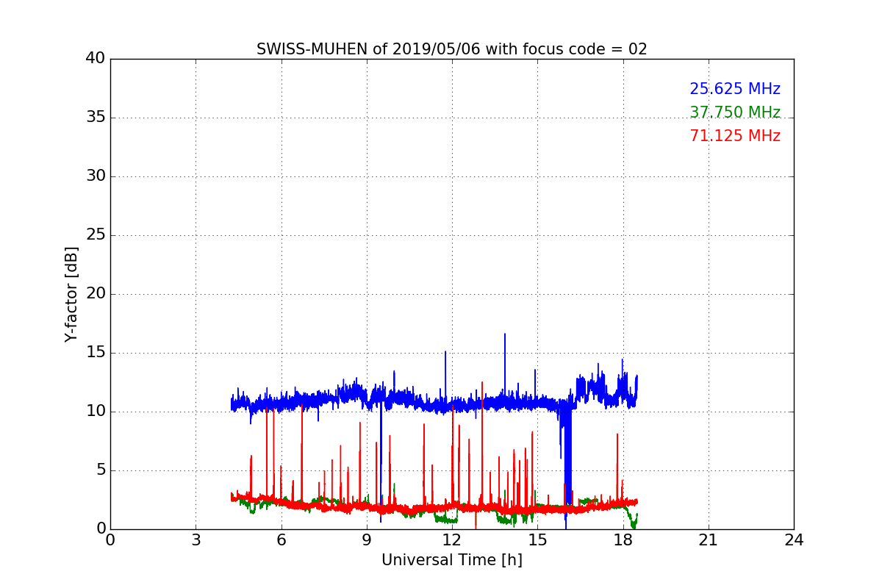Screen dimensions: 882x588
Task: Click x-axis tick label 12
Action: [452, 540]
